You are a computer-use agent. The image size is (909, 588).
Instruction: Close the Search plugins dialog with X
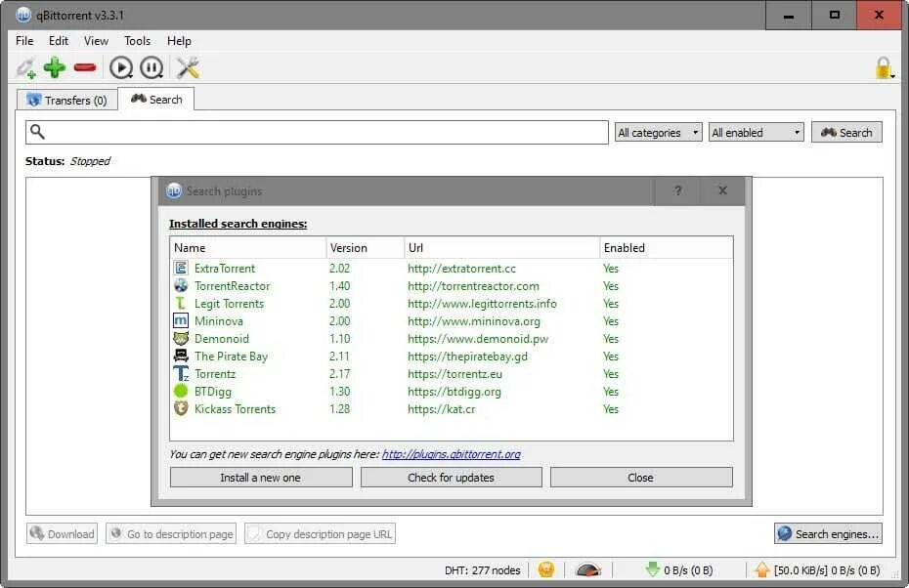722,190
